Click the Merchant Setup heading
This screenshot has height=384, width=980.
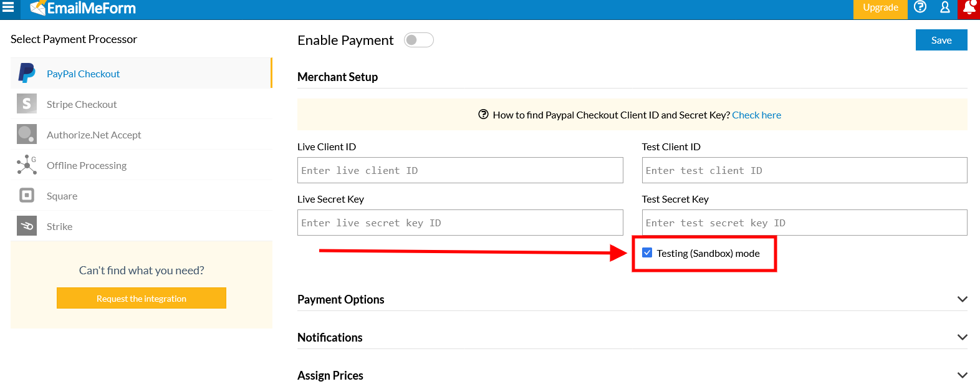coord(337,77)
